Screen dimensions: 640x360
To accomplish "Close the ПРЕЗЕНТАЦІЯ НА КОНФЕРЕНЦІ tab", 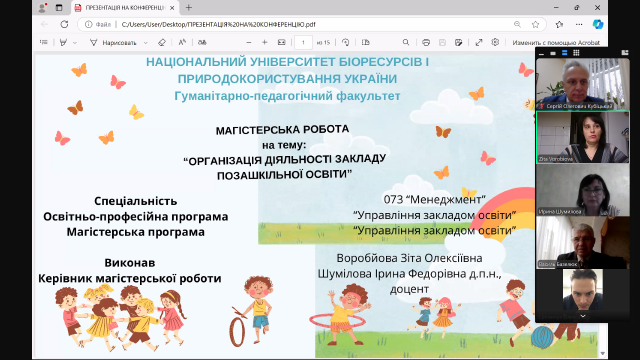I will (x=172, y=8).
